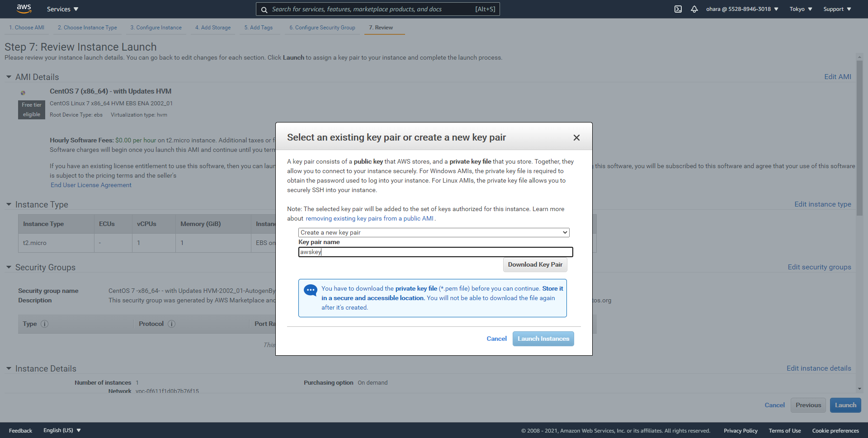Select the 7. Review tab
Viewport: 868px width, 438px height.
pos(381,28)
